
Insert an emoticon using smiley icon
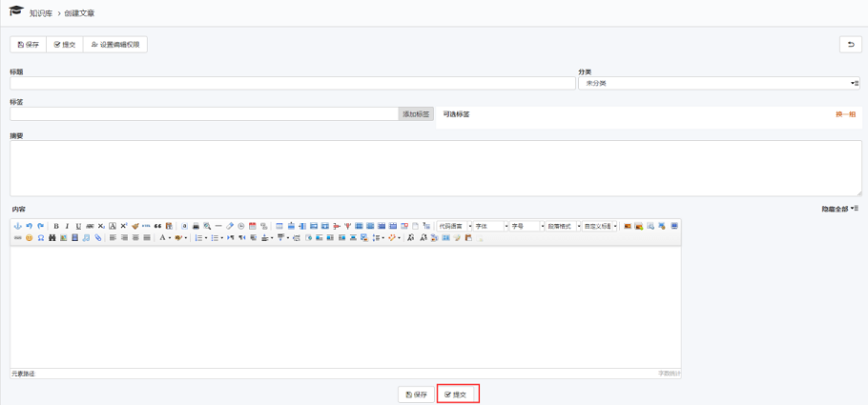tap(29, 237)
